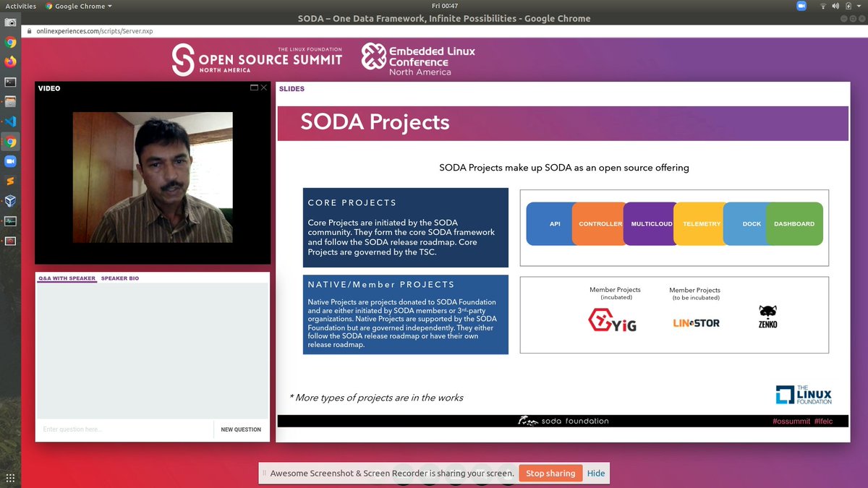Image resolution: width=868 pixels, height=488 pixels.
Task: Open Zoom from the dock
Action: pyautogui.click(x=10, y=161)
